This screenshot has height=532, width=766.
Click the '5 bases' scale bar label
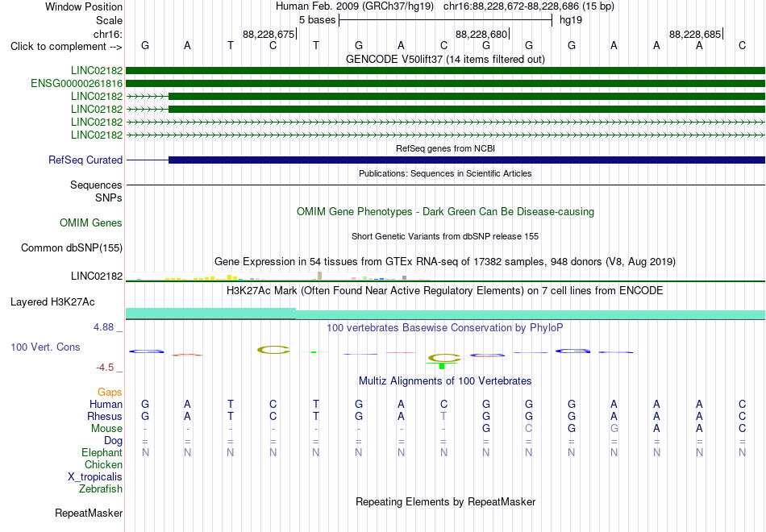tap(318, 20)
